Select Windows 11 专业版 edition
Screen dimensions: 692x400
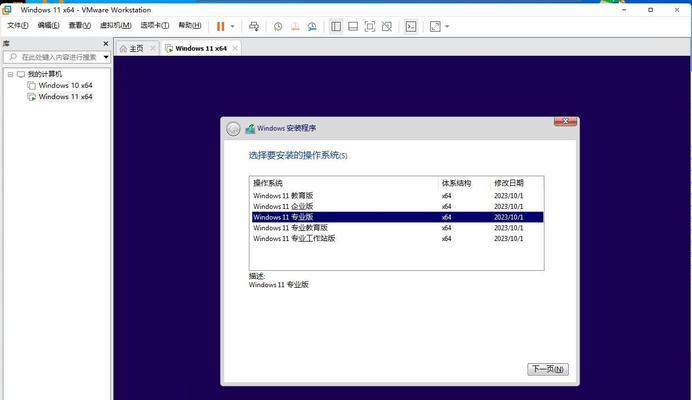(x=397, y=217)
